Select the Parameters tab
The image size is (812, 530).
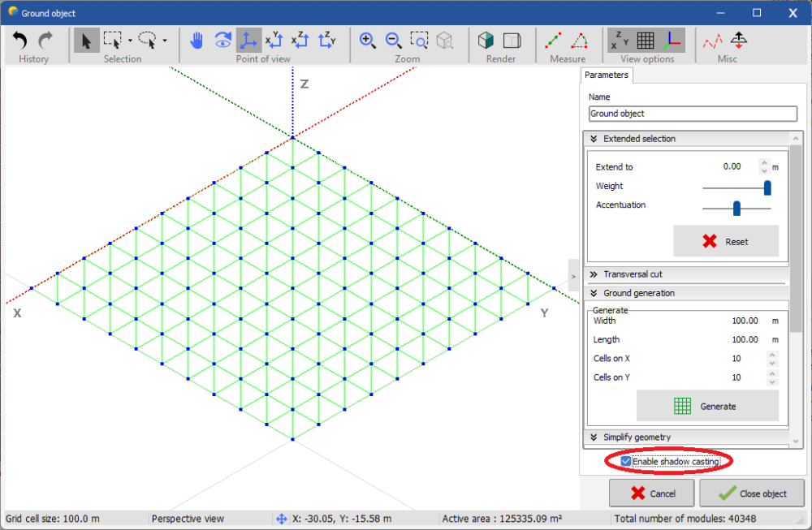pyautogui.click(x=607, y=75)
